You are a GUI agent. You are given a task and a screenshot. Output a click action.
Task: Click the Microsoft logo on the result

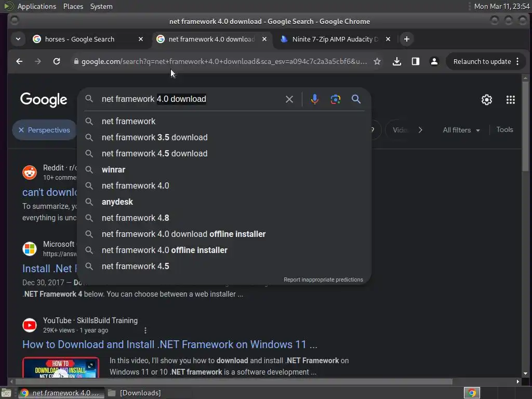30,249
